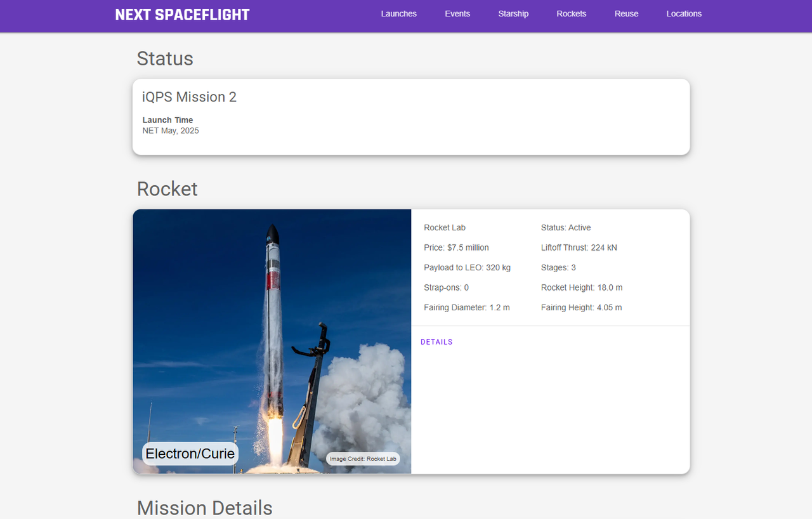Click the Payload to LEO: 320 kg value
The width and height of the screenshot is (812, 519).
467,268
